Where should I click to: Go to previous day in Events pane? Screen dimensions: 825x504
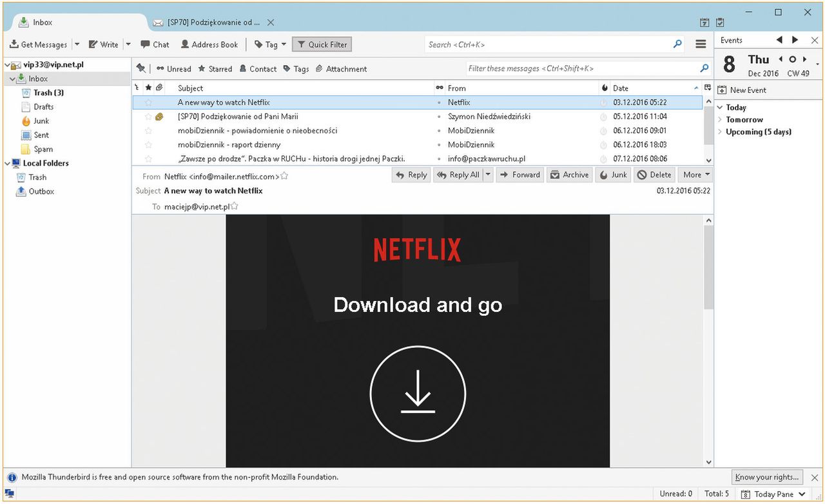[781, 59]
